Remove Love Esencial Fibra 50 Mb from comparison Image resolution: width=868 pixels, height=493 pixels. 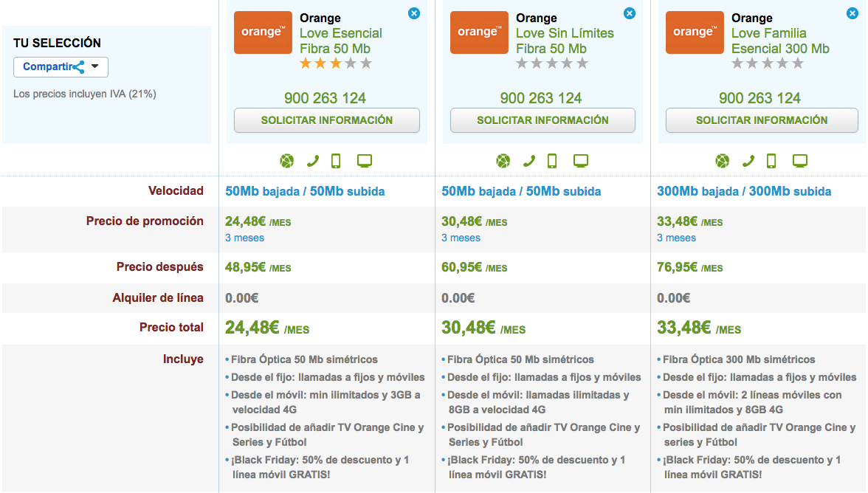(414, 13)
